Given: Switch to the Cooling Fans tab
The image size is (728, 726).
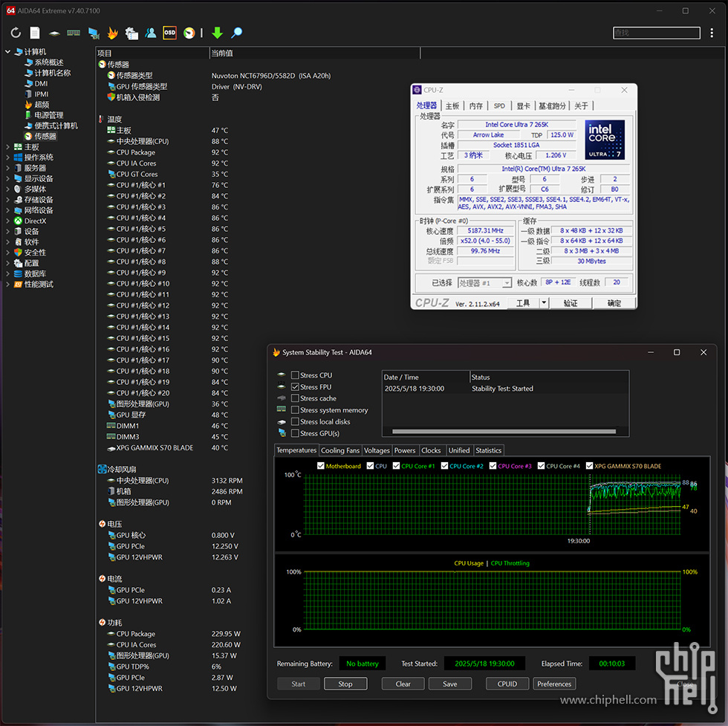Looking at the screenshot, I should point(340,450).
